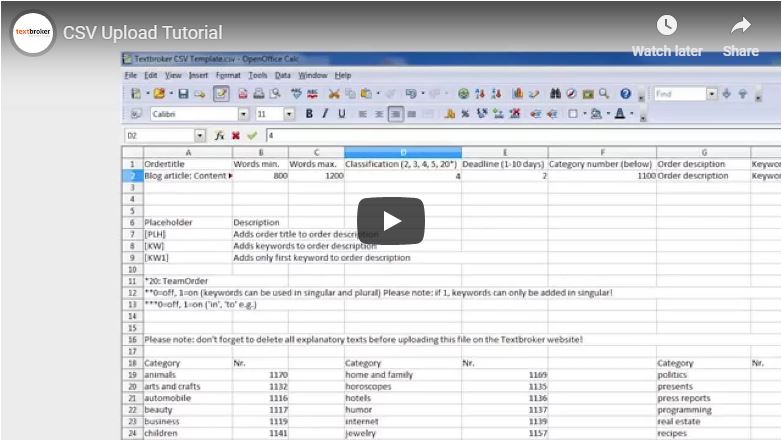This screenshot has height=440, width=782.
Task: Click the Hyperlink globe icon
Action: 463,93
